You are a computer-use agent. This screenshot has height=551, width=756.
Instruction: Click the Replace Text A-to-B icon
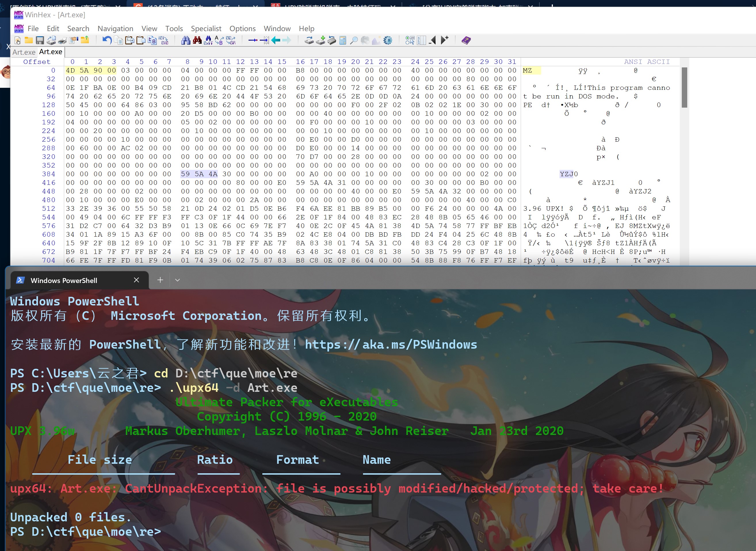tap(219, 41)
